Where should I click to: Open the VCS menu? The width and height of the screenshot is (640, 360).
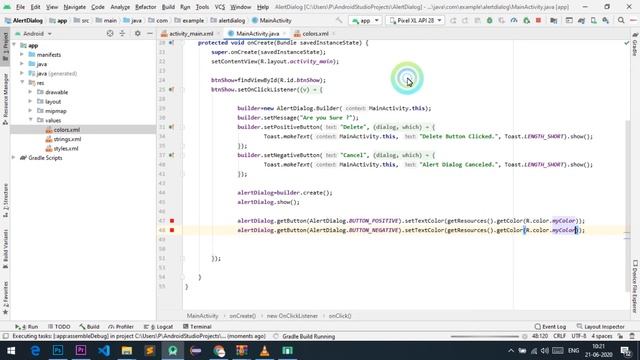[220, 7]
